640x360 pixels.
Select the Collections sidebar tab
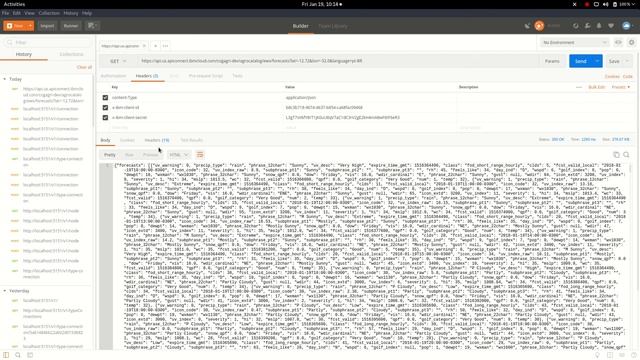pyautogui.click(x=71, y=54)
